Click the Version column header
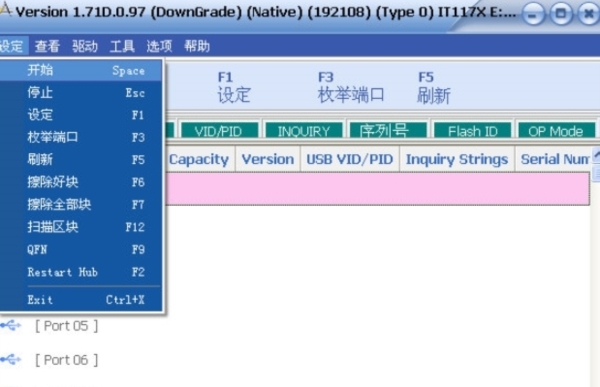Viewport: 600px width, 387px height. click(x=268, y=159)
